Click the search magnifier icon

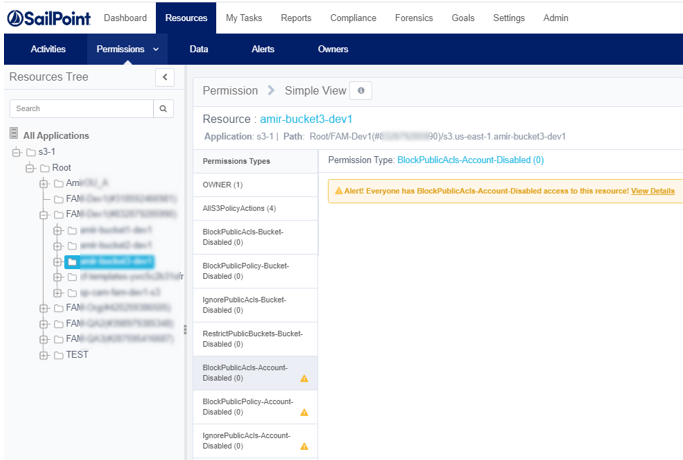point(163,108)
